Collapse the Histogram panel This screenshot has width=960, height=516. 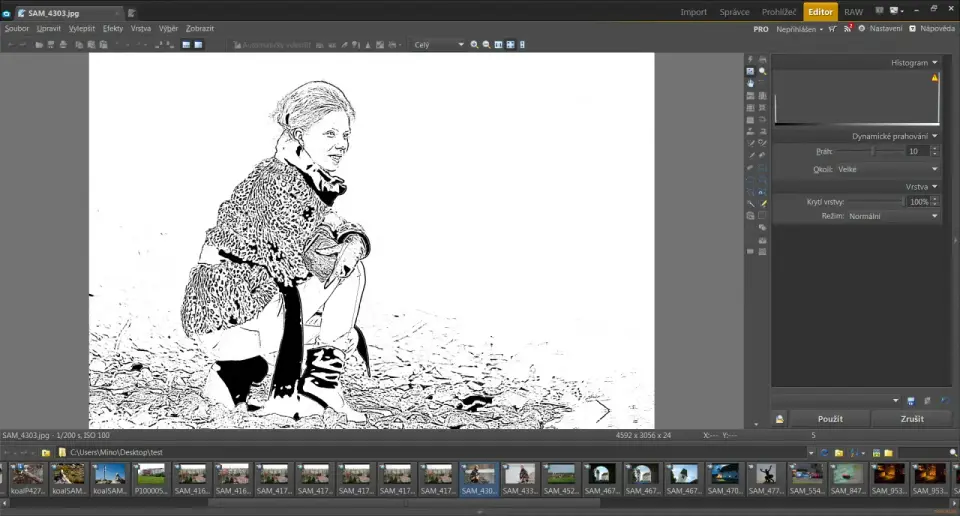(x=934, y=63)
